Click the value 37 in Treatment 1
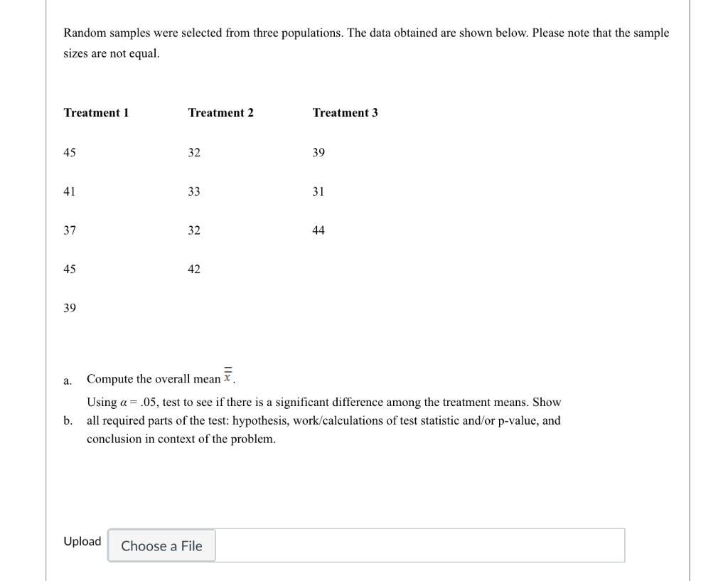 coord(68,230)
